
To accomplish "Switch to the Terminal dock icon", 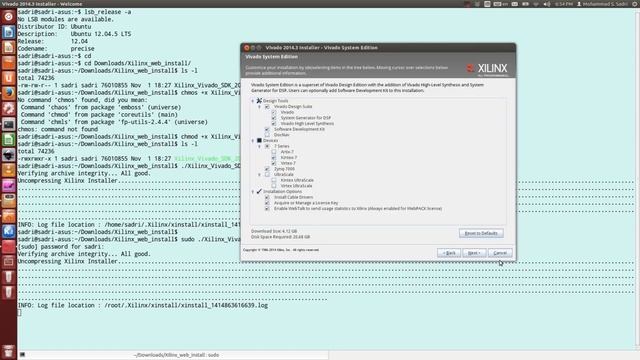I will [9, 124].
